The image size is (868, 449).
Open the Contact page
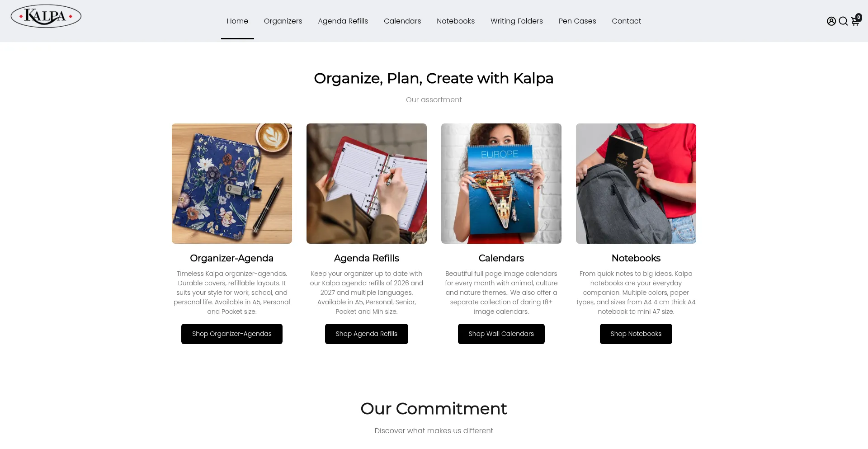[x=626, y=21]
